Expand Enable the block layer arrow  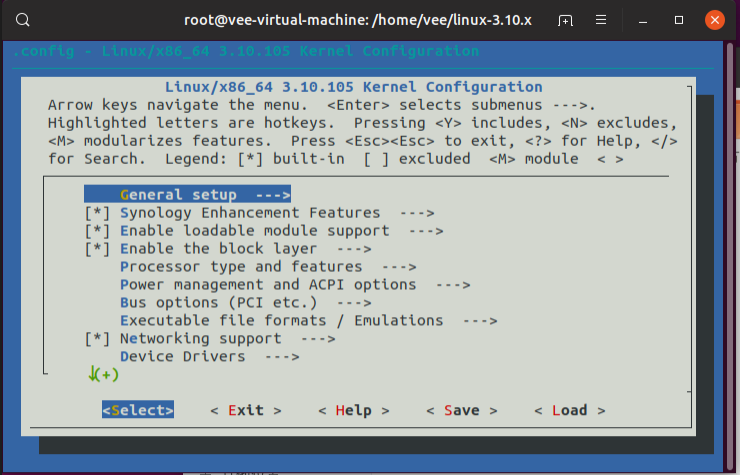coord(354,249)
